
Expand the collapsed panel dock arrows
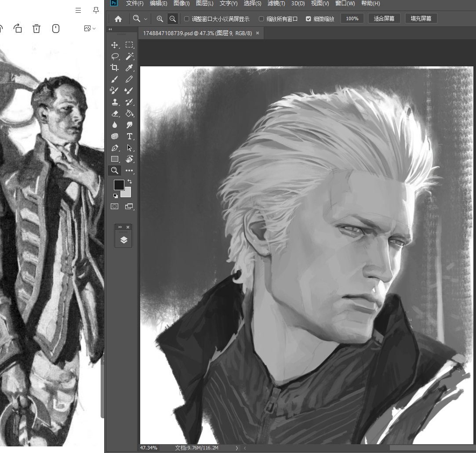[120, 227]
